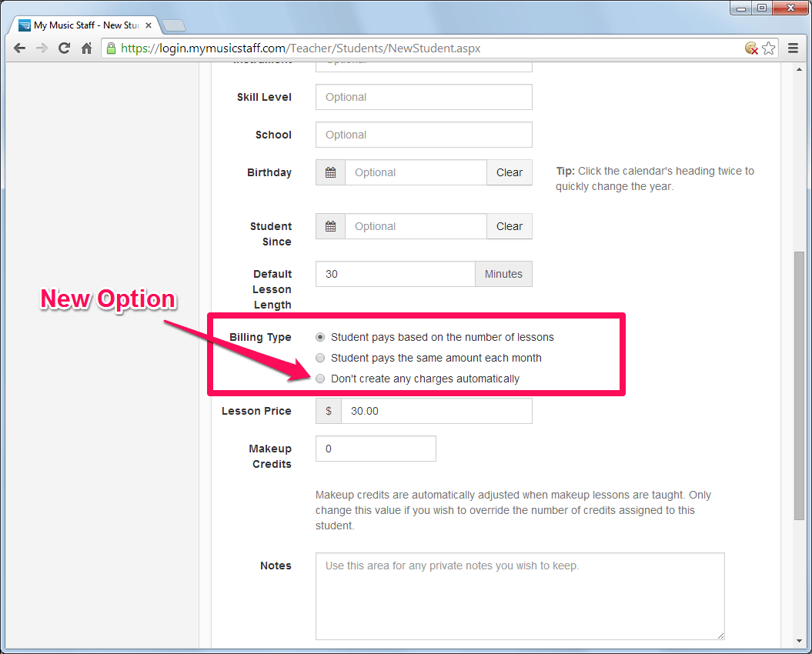Click the 'Default Lesson Length' label
This screenshot has width=812, height=654.
[x=272, y=289]
